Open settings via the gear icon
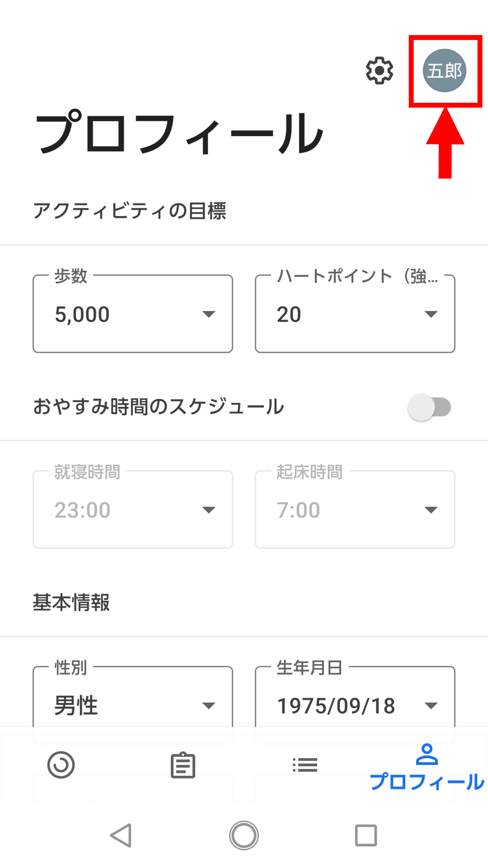Viewport: 488px width, 868px height. pos(379,70)
